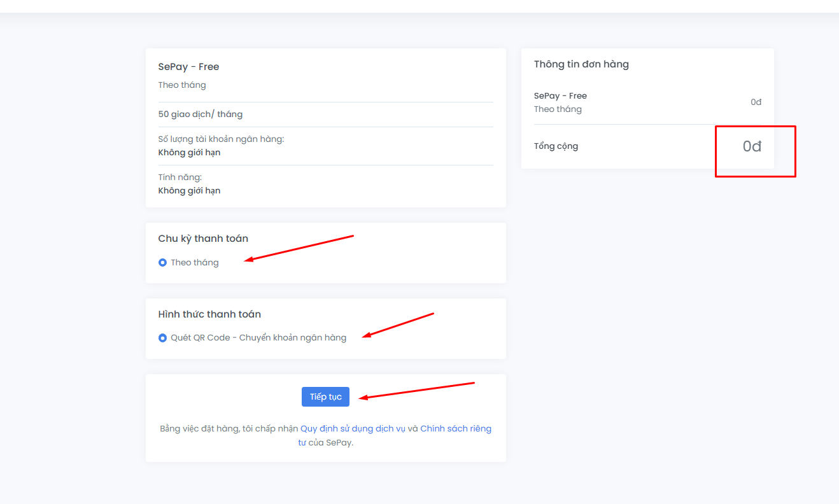This screenshot has height=504, width=839.
Task: Click the 0đ price of the order item
Action: point(756,102)
